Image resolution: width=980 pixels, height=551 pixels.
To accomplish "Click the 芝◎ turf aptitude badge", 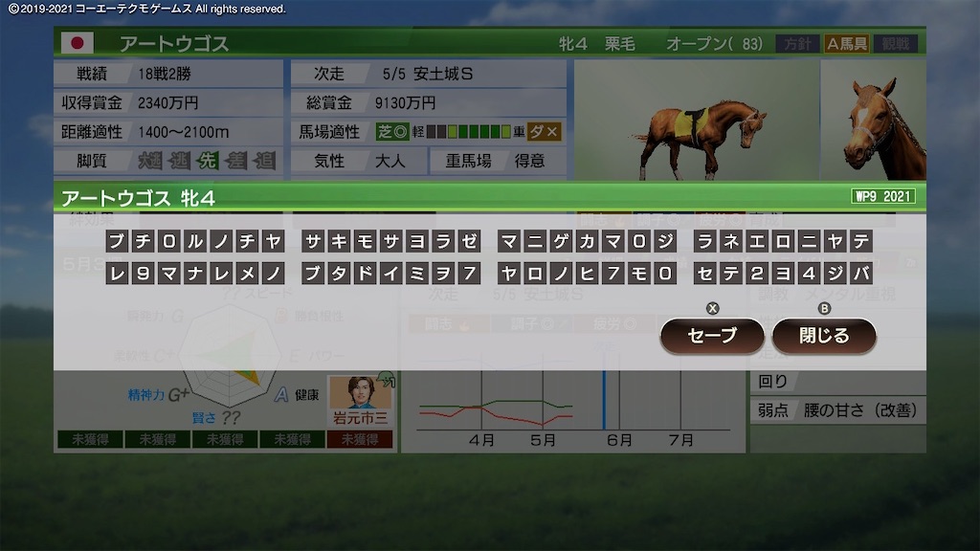I will tap(392, 132).
